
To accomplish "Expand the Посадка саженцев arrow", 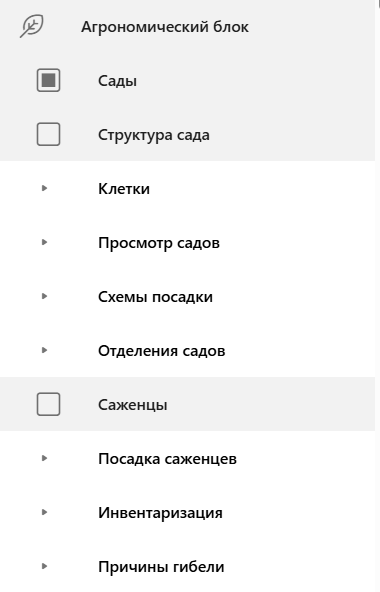I will 44,458.
